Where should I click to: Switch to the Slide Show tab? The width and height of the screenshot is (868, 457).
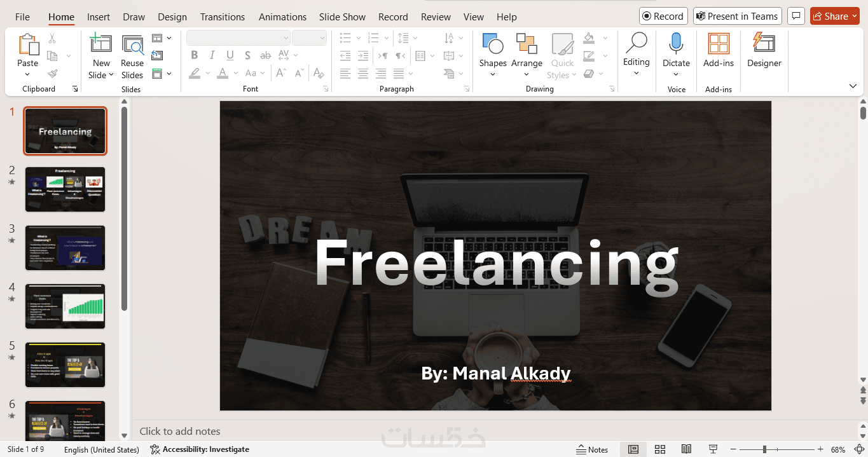(343, 17)
